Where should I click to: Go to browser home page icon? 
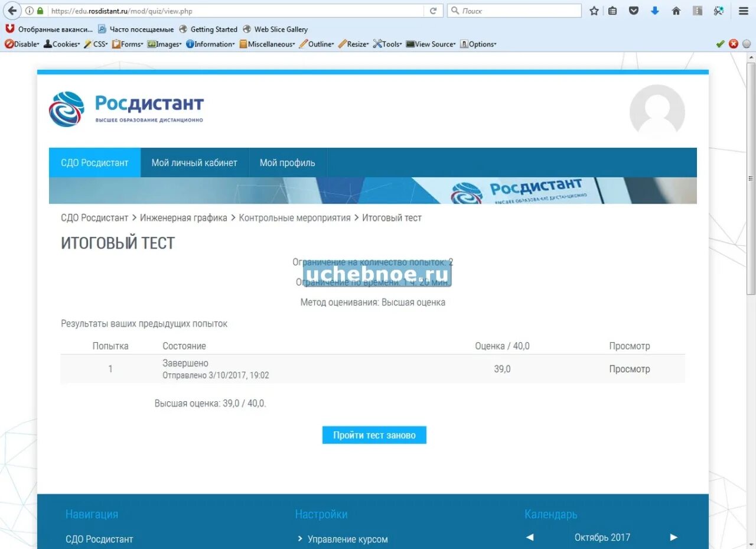(676, 11)
